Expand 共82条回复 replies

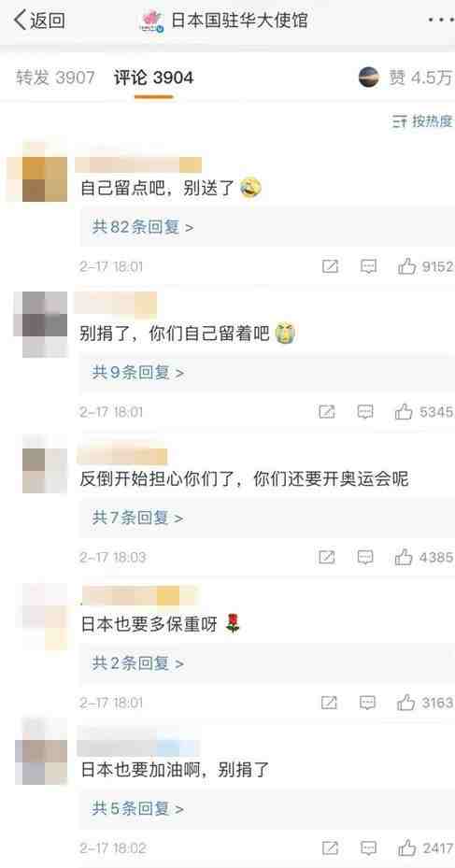[143, 227]
